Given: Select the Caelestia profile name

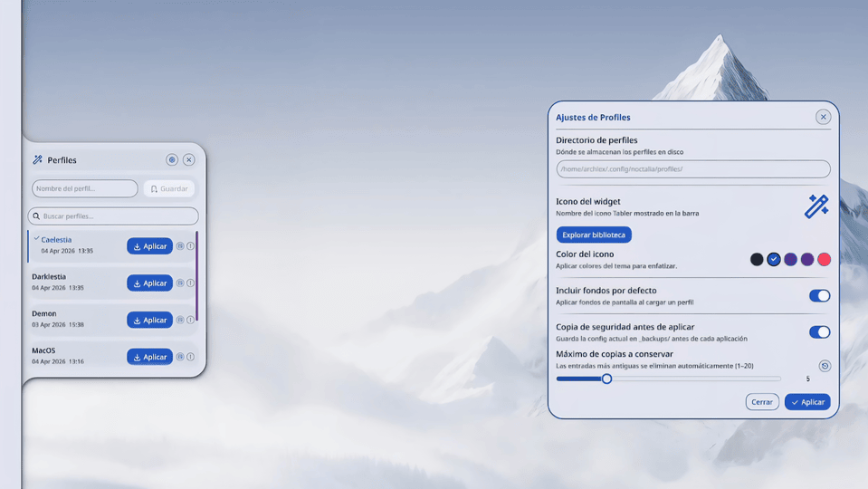Looking at the screenshot, I should point(56,240).
